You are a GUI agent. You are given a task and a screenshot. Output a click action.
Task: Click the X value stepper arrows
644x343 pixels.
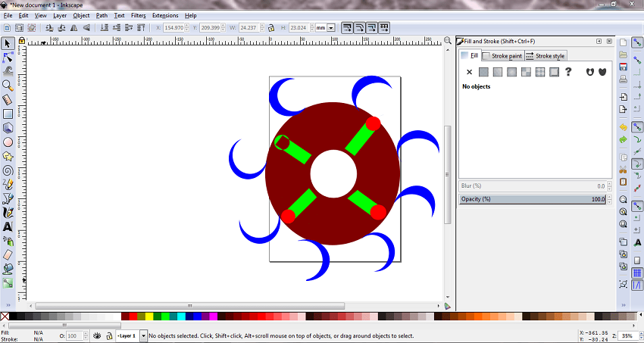(x=187, y=28)
